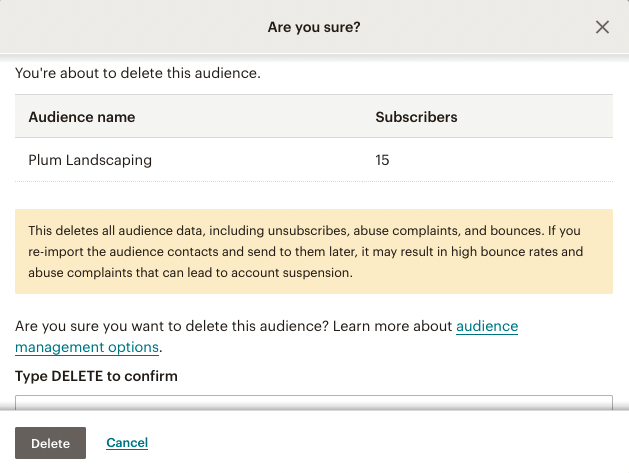
Task: Open the audience management options link
Action: pos(487,327)
